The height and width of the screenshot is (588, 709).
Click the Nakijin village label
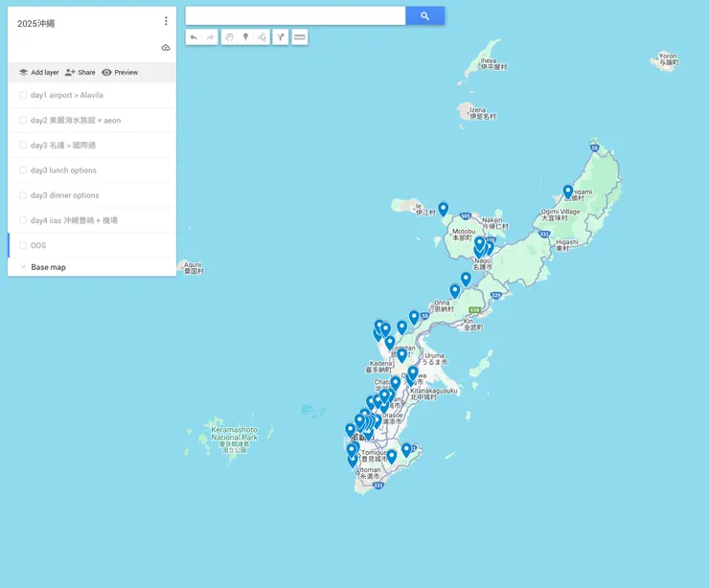pos(494,223)
